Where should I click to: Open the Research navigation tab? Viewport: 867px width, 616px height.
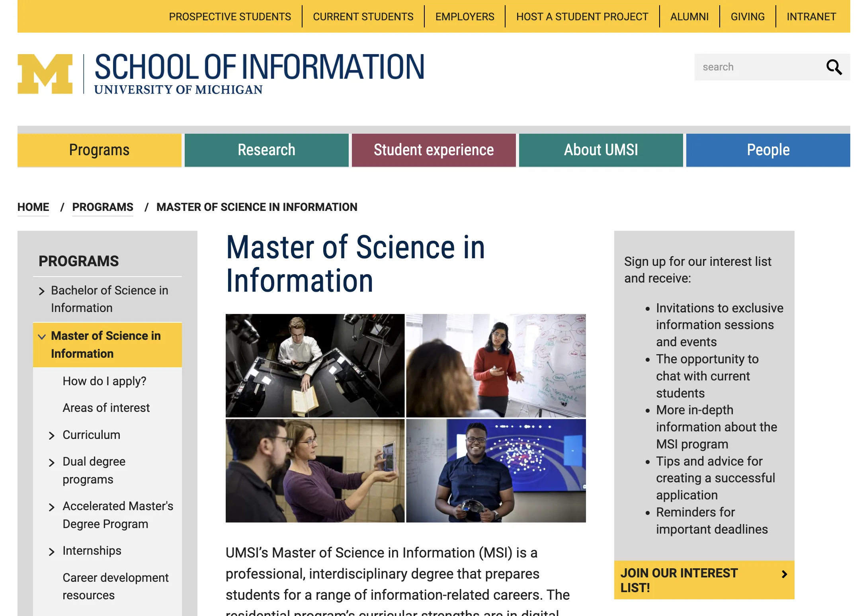pyautogui.click(x=266, y=150)
